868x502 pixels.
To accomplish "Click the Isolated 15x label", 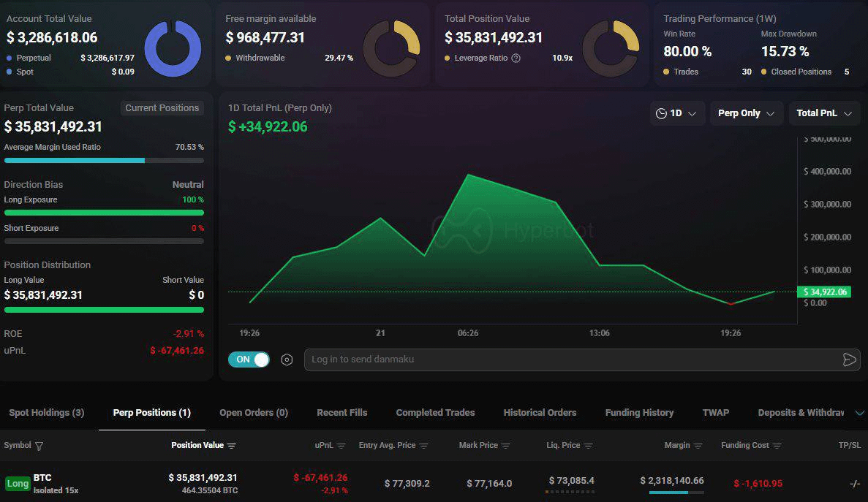I will click(56, 490).
